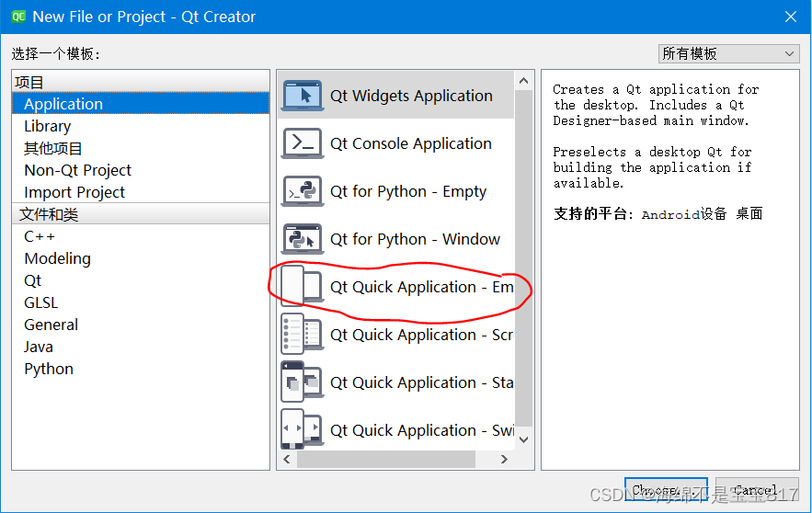This screenshot has width=812, height=513.
Task: Click the Cancel button
Action: click(x=757, y=490)
